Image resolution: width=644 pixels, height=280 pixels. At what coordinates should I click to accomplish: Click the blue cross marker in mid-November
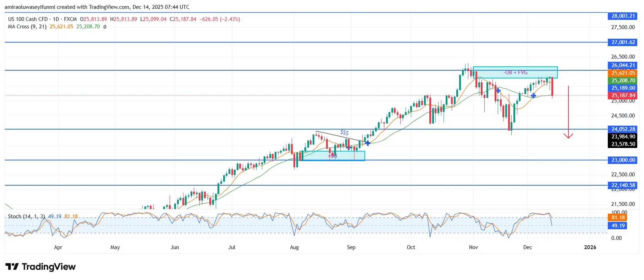pyautogui.click(x=498, y=91)
